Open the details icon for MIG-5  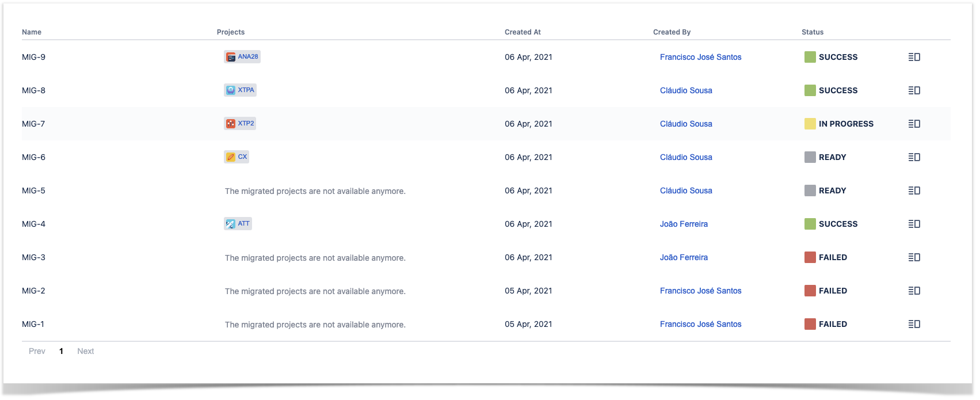click(914, 191)
